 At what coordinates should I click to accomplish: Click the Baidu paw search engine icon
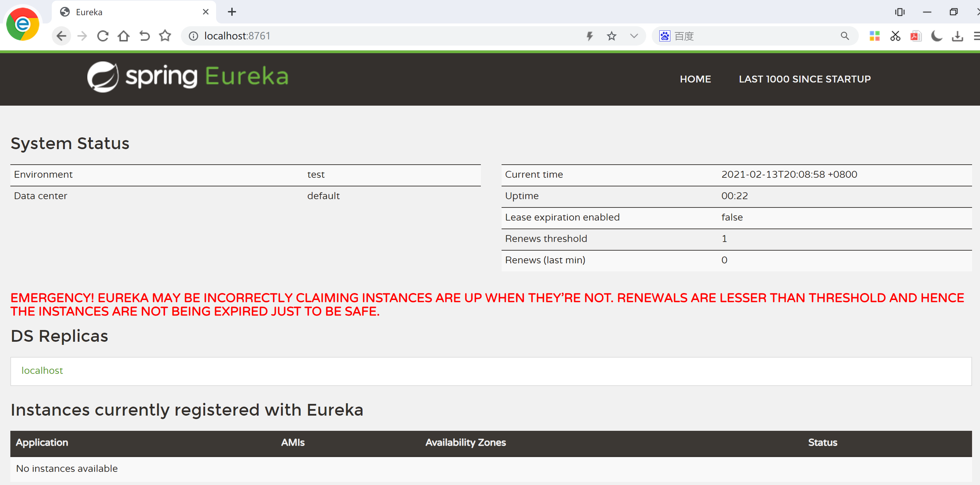tap(664, 36)
